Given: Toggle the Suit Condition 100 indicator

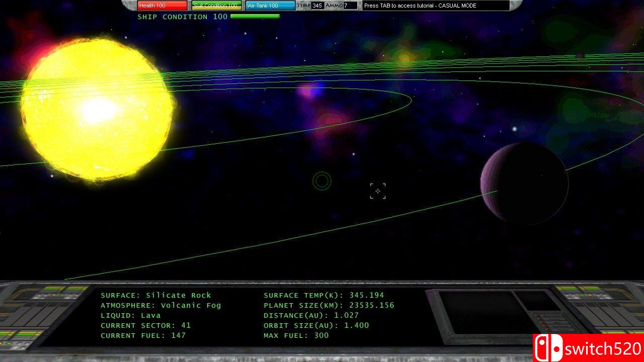Looking at the screenshot, I should click(216, 6).
